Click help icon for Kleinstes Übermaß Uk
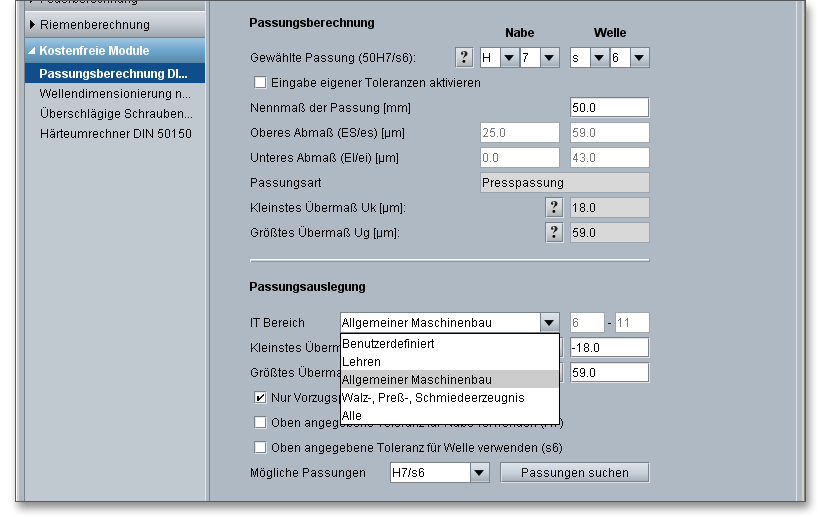The width and height of the screenshot is (821, 517). click(553, 208)
